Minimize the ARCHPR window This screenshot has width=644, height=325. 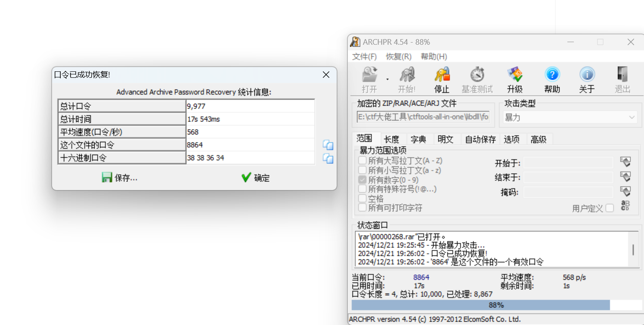point(571,42)
